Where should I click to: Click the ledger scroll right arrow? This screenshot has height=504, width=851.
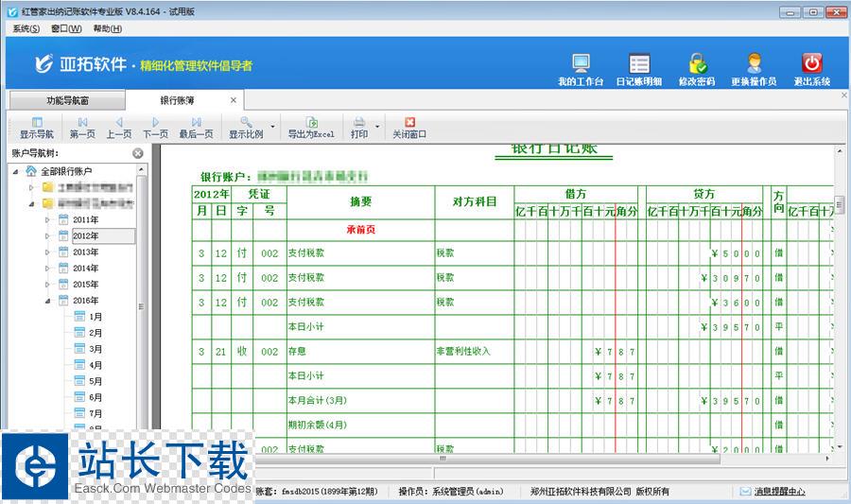[827, 459]
